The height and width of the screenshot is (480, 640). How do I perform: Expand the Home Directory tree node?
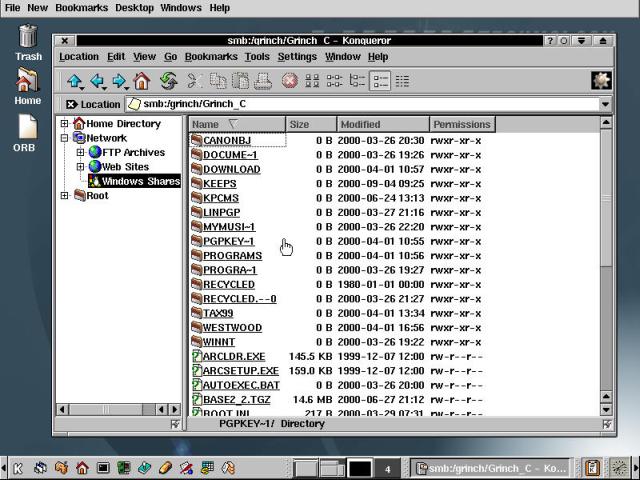click(x=65, y=124)
